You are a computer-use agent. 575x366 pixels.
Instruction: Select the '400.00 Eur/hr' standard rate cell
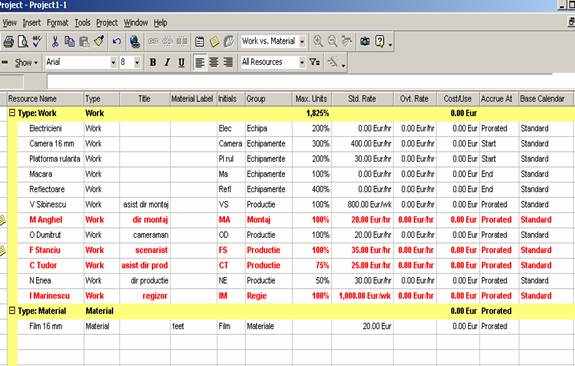click(x=362, y=144)
